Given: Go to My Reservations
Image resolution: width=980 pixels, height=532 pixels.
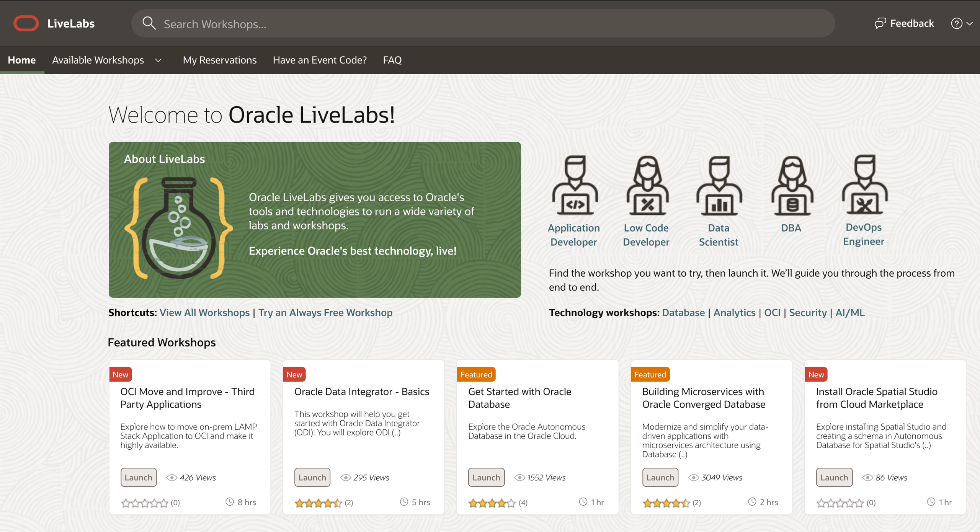Looking at the screenshot, I should coord(220,60).
